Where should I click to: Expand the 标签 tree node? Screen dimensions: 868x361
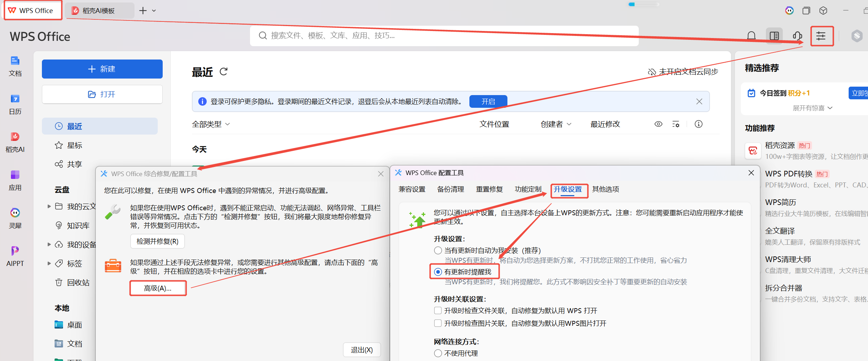(49, 263)
